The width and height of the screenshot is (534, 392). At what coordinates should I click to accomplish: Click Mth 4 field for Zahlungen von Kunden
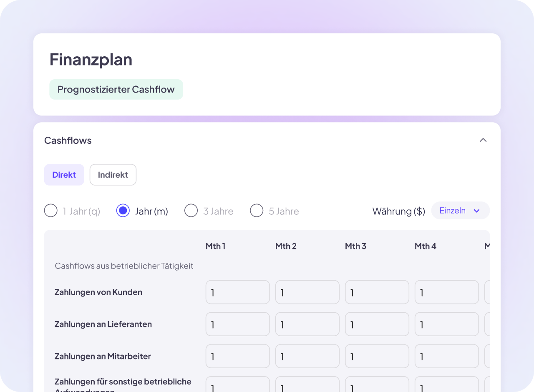click(447, 292)
